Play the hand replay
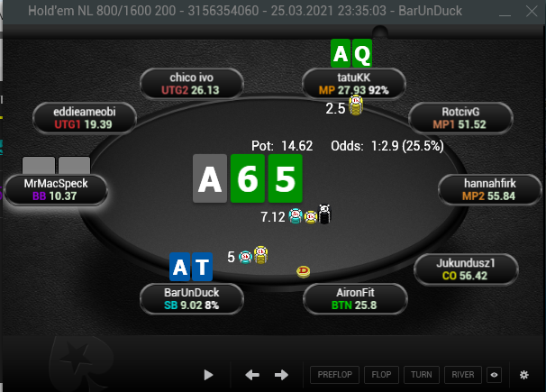Viewport: 546px width, 392px height. tap(208, 375)
